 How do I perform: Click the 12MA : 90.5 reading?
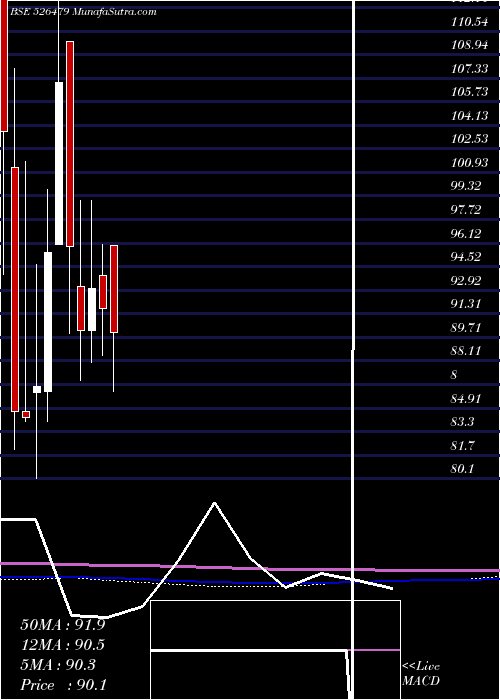coord(63,645)
